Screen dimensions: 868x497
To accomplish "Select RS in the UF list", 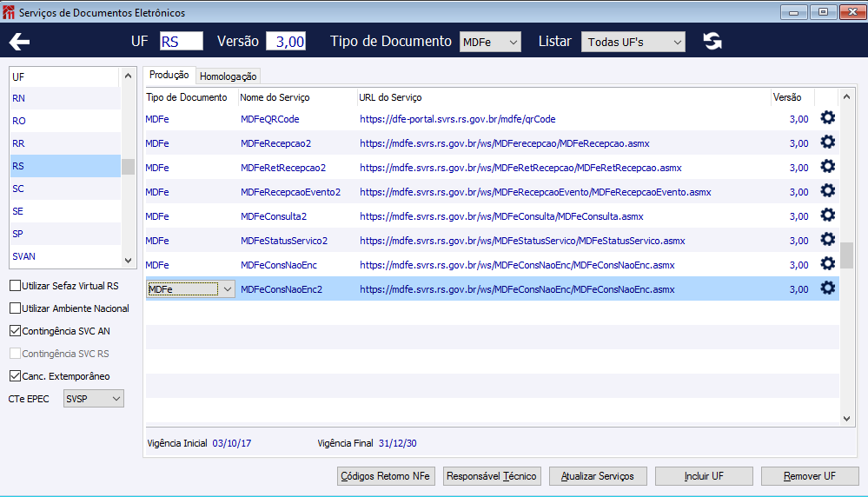I will tap(65, 166).
